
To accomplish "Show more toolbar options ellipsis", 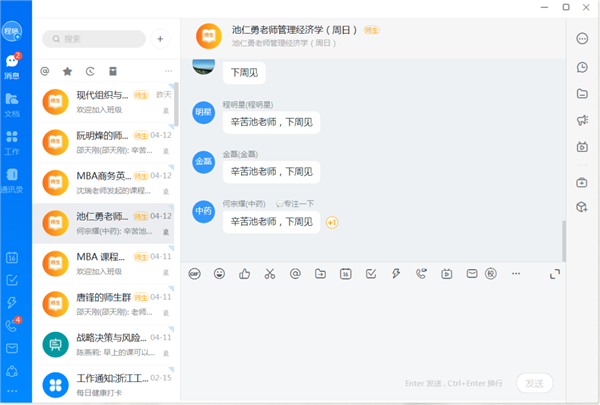I will 516,273.
